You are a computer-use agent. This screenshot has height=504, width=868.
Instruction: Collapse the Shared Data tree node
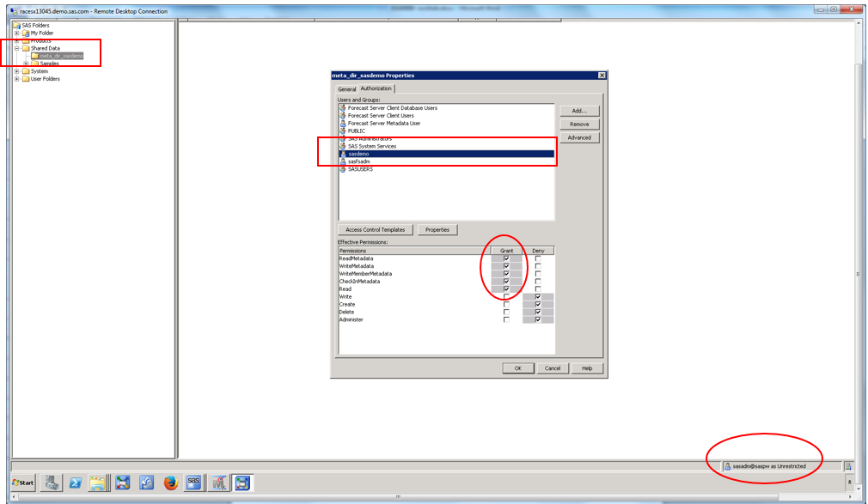(x=16, y=48)
